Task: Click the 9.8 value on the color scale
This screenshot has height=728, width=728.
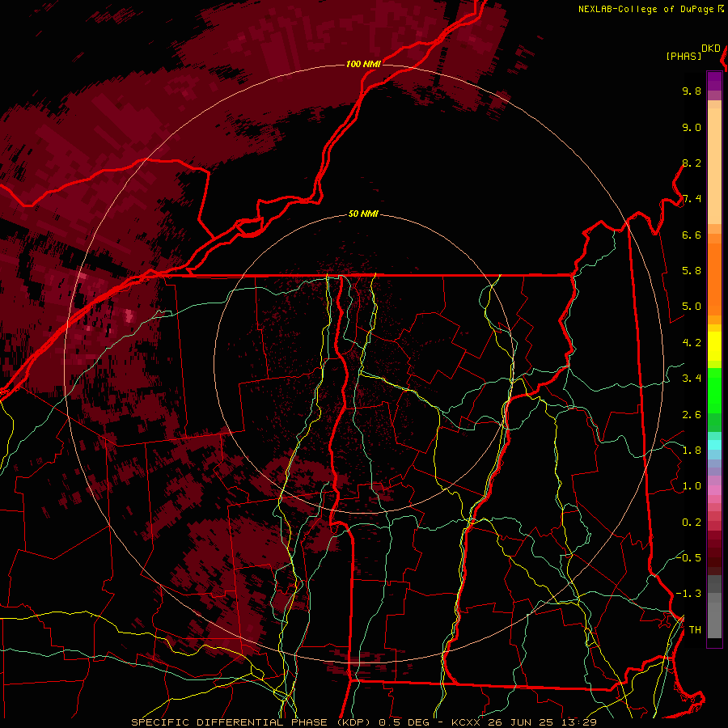Action: tap(692, 91)
